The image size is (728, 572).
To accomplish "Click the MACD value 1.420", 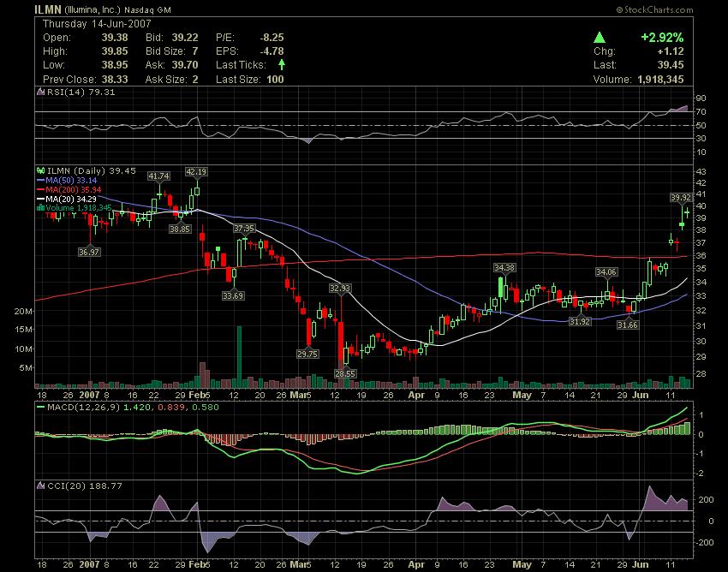I will 136,408.
